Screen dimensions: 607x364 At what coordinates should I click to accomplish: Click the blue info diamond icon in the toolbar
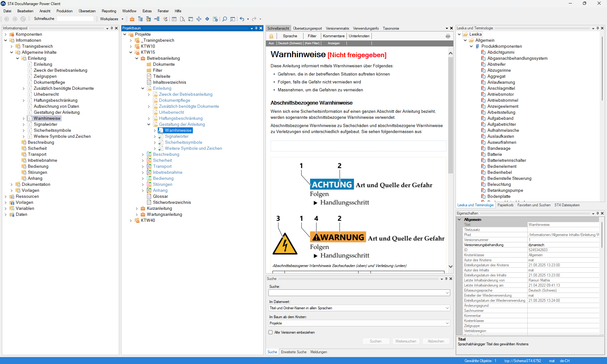click(207, 19)
